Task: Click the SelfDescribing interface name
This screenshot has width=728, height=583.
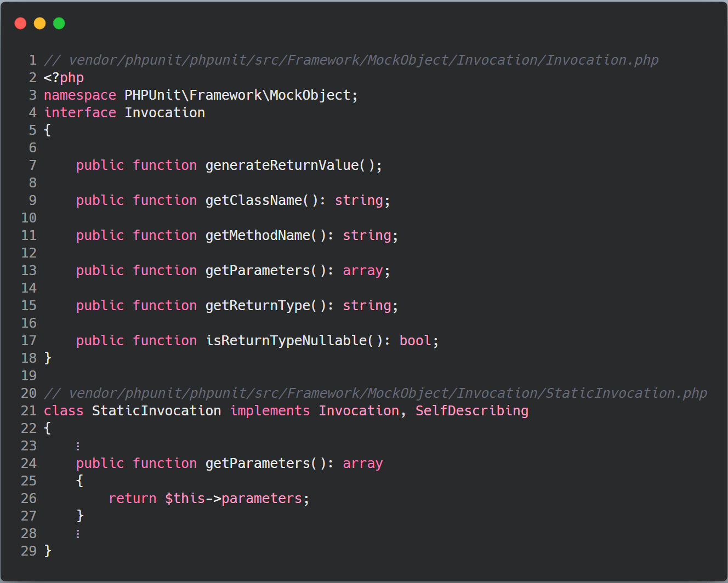Action: 471,411
